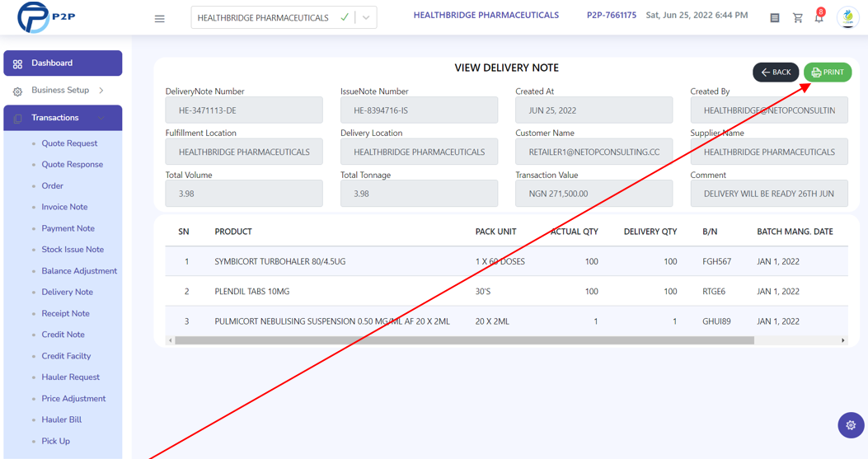868x459 pixels.
Task: Open Delivery Note in sidebar
Action: click(67, 292)
